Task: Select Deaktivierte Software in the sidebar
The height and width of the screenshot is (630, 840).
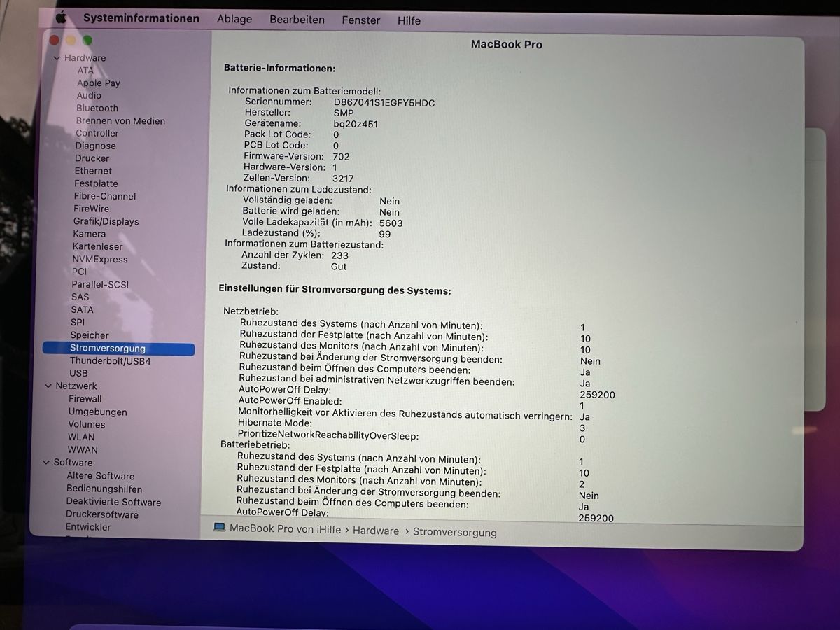Action: [113, 502]
